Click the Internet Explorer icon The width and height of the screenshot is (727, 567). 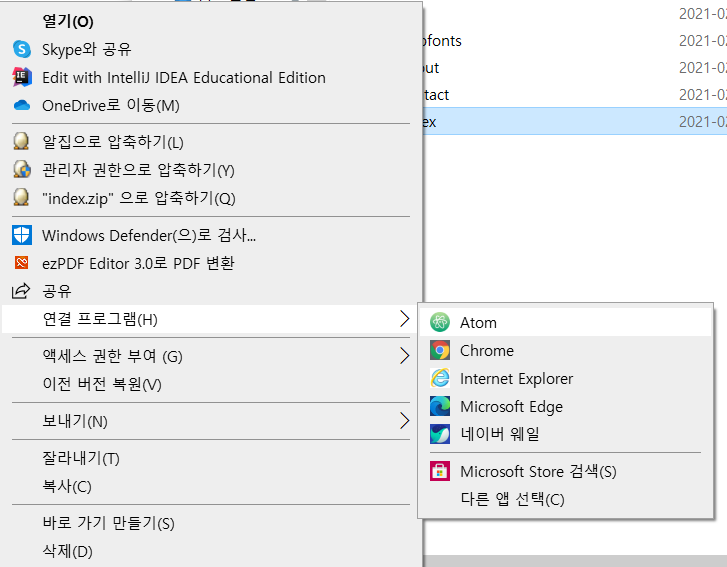tap(440, 378)
